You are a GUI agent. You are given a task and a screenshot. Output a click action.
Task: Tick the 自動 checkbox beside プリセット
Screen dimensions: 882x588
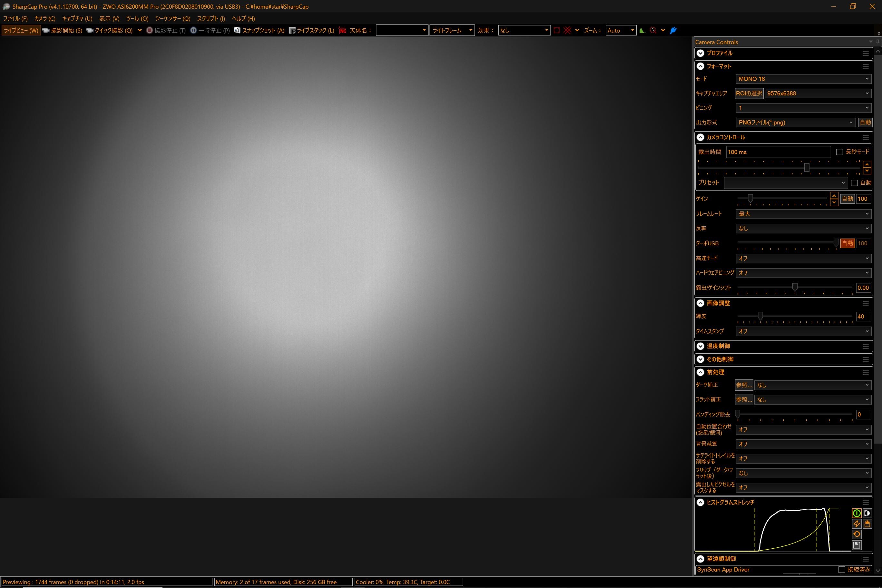click(854, 183)
